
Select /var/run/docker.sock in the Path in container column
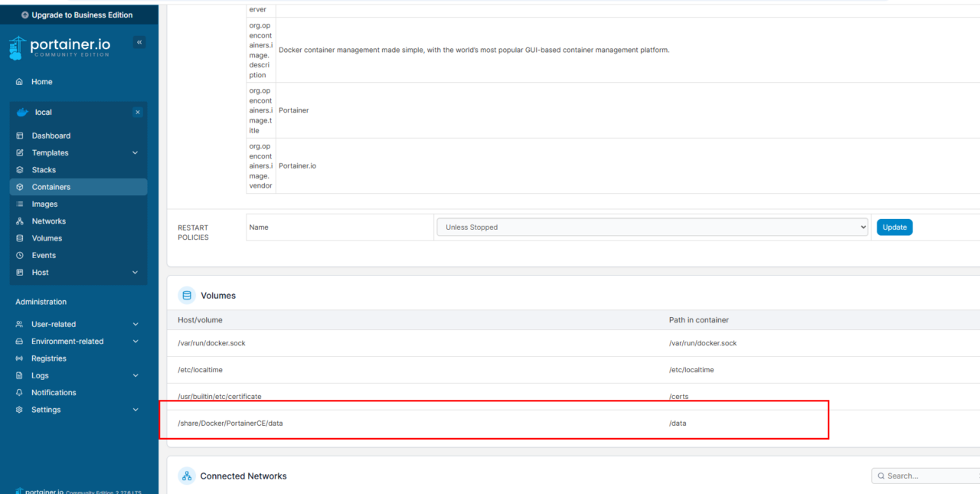(x=703, y=343)
